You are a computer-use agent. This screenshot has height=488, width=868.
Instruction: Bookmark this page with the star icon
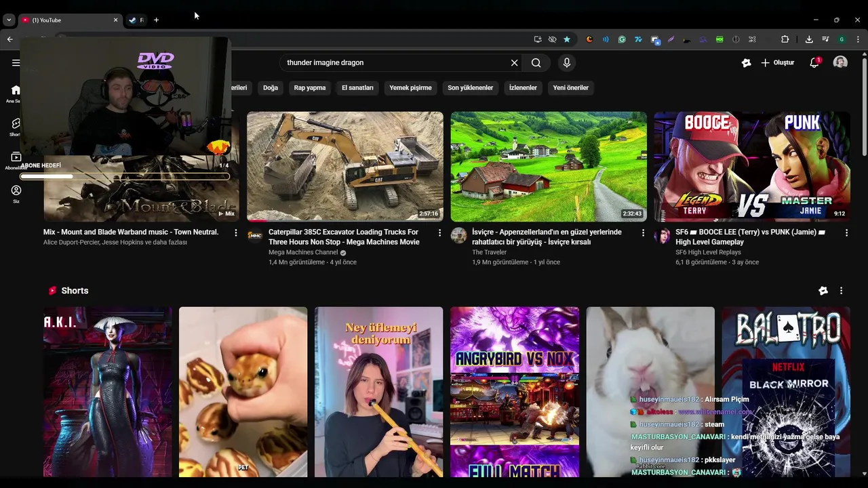tap(567, 39)
